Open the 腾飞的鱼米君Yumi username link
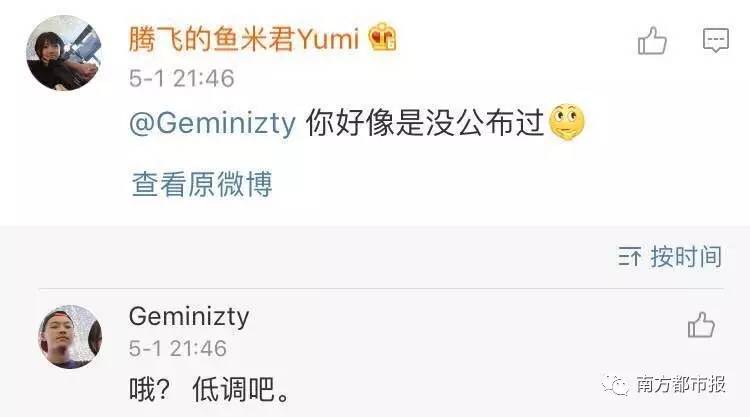The width and height of the screenshot is (750, 417). click(244, 38)
